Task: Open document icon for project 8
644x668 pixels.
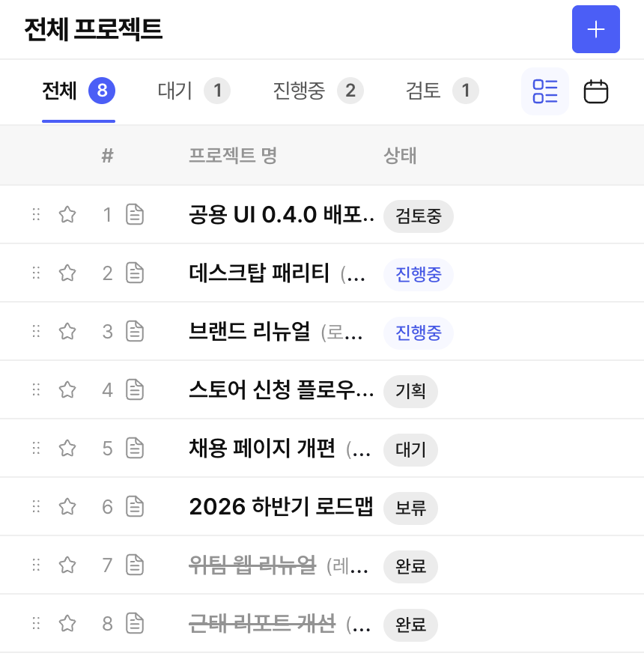Action: (135, 623)
